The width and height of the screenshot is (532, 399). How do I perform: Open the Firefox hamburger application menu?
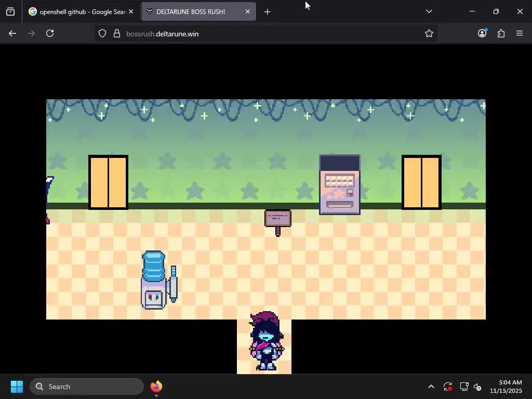[520, 33]
